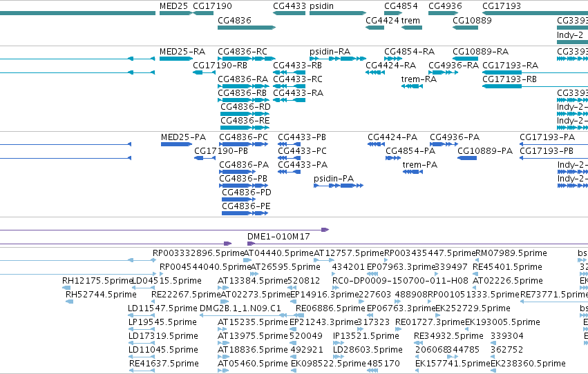Viewport: 588px width, 374px height.
Task: Click EST RE34932.5prime
Action: tap(448, 336)
